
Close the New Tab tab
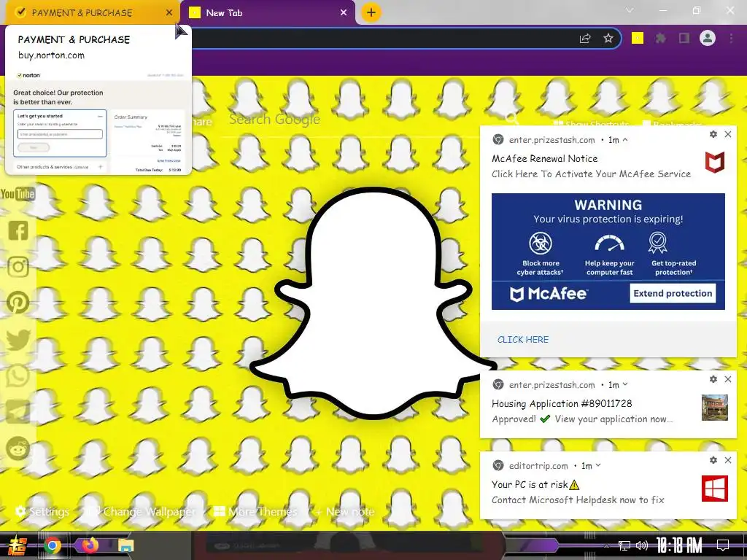click(344, 12)
